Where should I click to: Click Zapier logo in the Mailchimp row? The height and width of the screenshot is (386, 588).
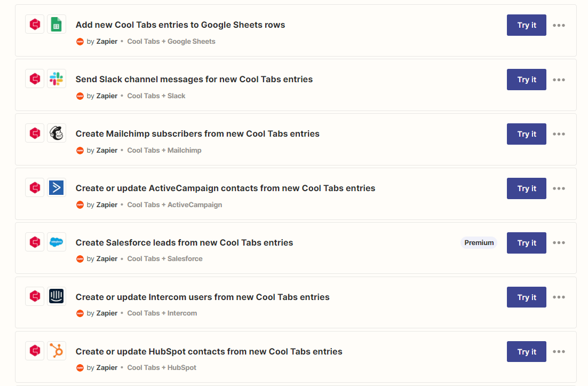pyautogui.click(x=80, y=151)
